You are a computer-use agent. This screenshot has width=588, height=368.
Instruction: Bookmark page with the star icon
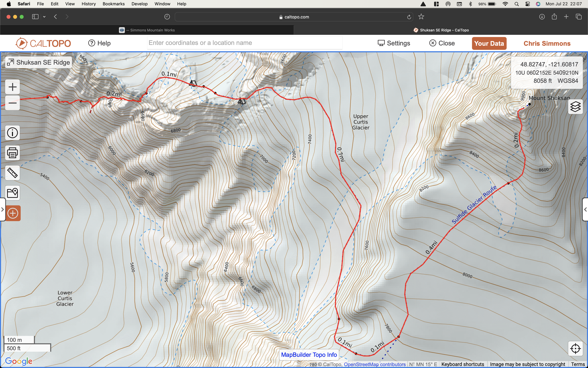[421, 16]
